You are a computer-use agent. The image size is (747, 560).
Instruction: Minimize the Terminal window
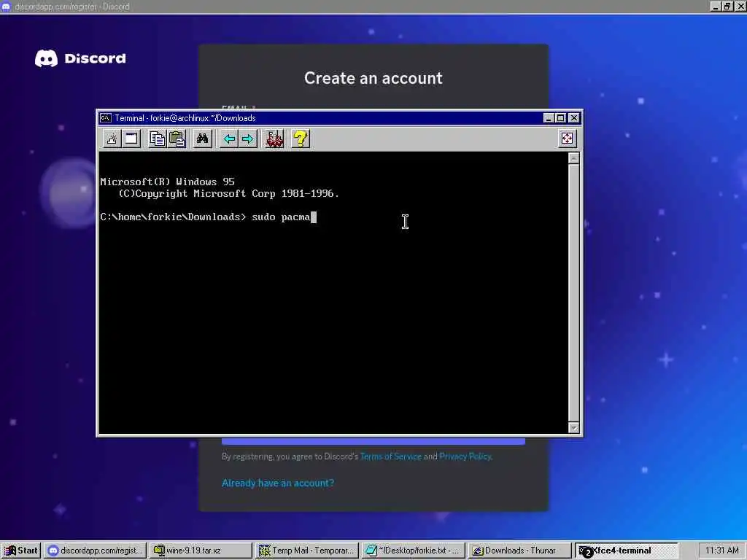(x=549, y=117)
